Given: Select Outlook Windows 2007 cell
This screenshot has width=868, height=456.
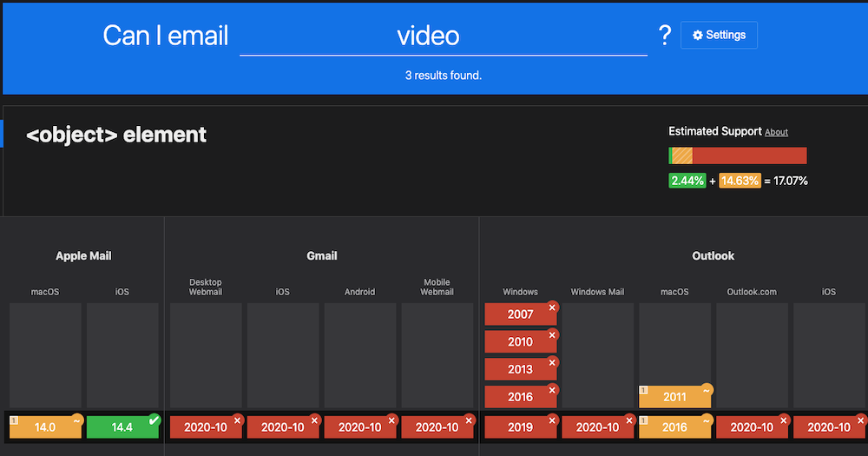Looking at the screenshot, I should point(520,314).
